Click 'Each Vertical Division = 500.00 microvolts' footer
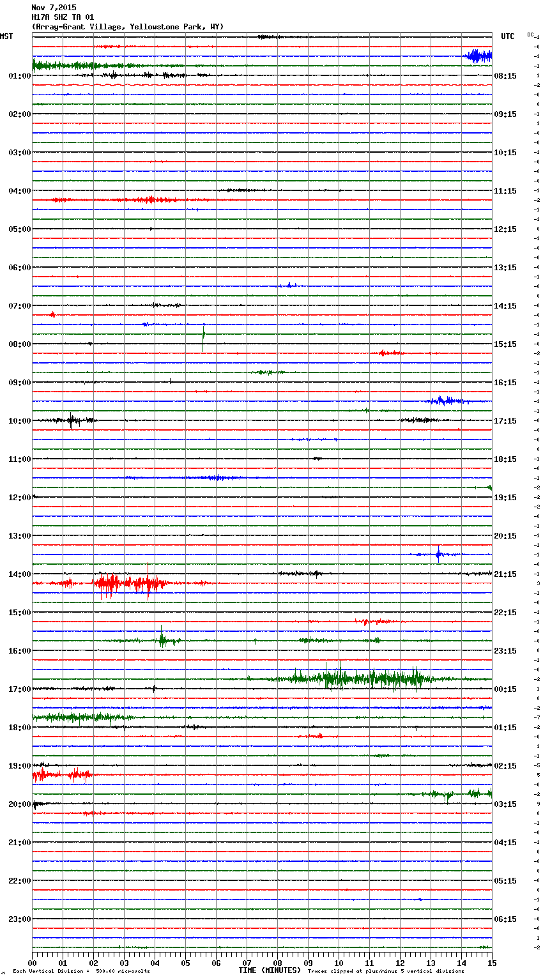The height and width of the screenshot is (980, 543). point(81,972)
